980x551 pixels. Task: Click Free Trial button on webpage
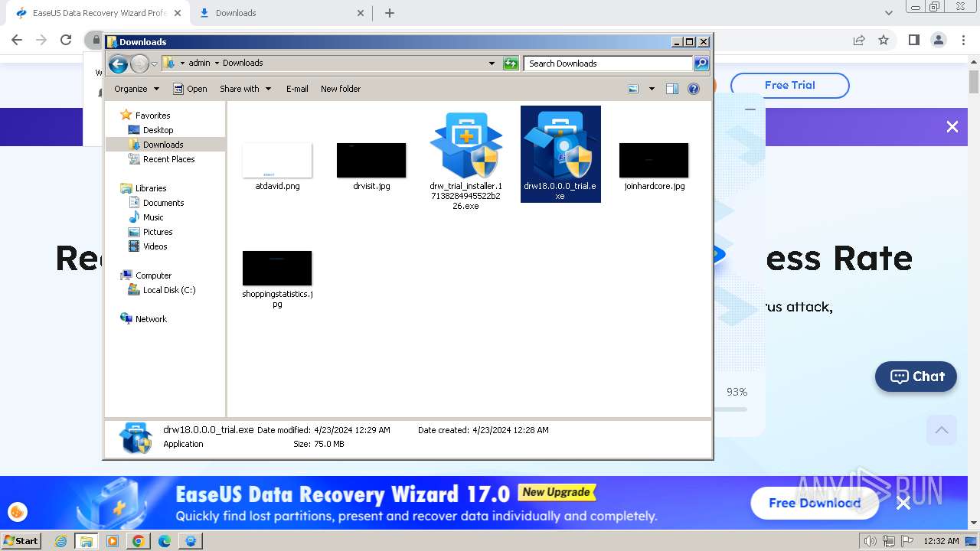pyautogui.click(x=789, y=85)
